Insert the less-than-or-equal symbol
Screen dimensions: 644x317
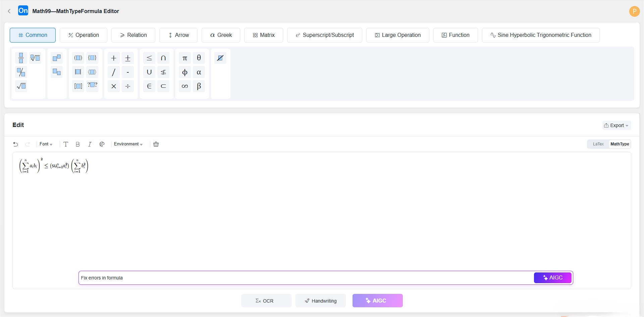click(x=149, y=58)
